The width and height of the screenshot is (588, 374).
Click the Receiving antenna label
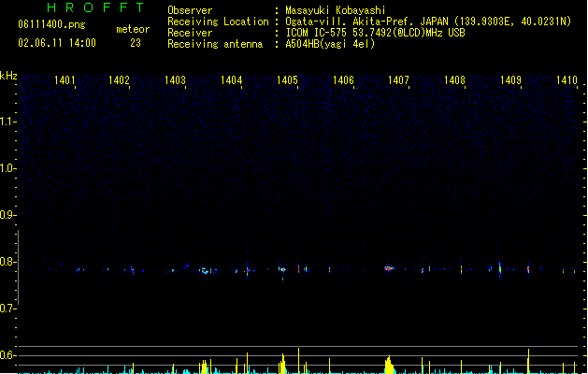tap(215, 44)
